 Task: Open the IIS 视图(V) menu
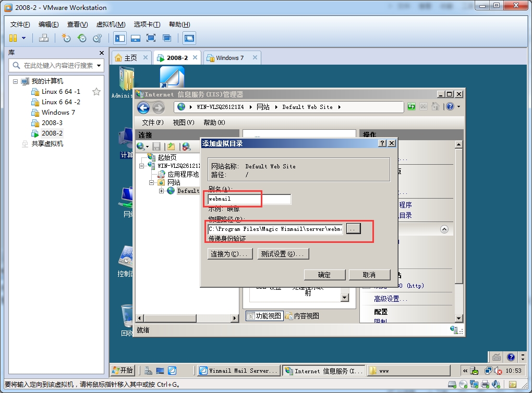pos(184,122)
